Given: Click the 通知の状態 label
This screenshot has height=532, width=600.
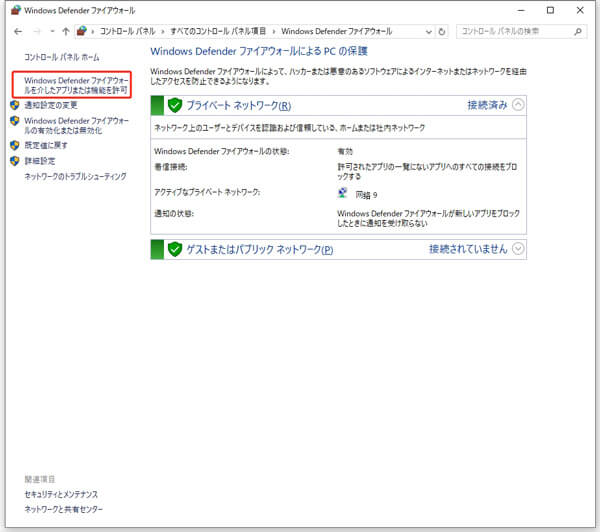Looking at the screenshot, I should point(174,214).
